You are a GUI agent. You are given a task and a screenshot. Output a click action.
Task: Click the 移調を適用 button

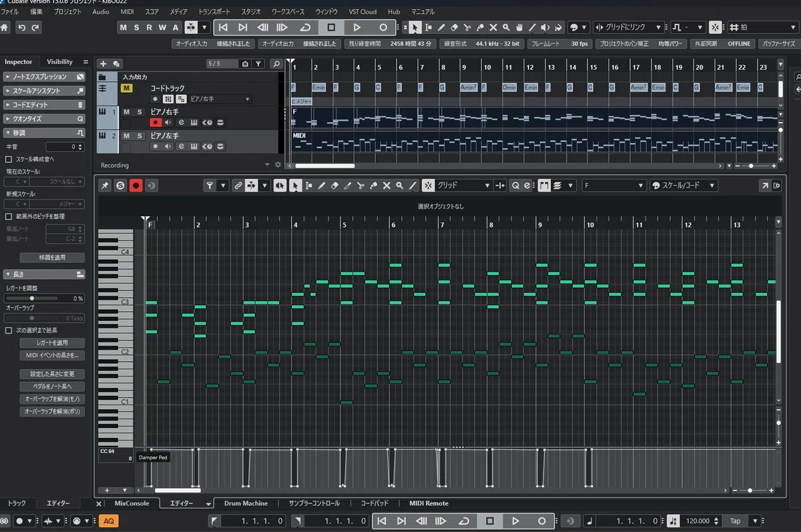point(52,258)
